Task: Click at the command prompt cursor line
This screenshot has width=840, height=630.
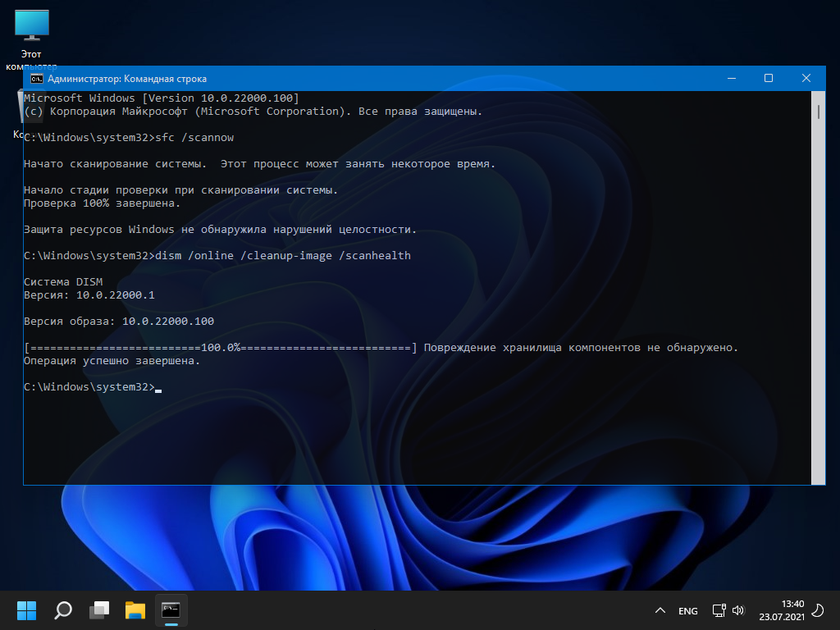Action: [x=157, y=387]
